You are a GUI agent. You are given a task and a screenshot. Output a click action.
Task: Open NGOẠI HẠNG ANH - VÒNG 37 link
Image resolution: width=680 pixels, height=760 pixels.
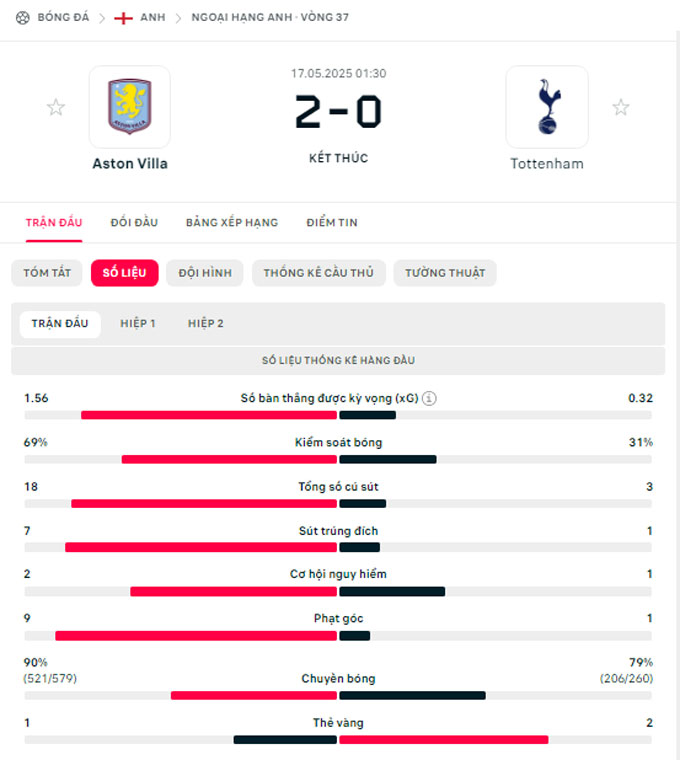coord(270,17)
